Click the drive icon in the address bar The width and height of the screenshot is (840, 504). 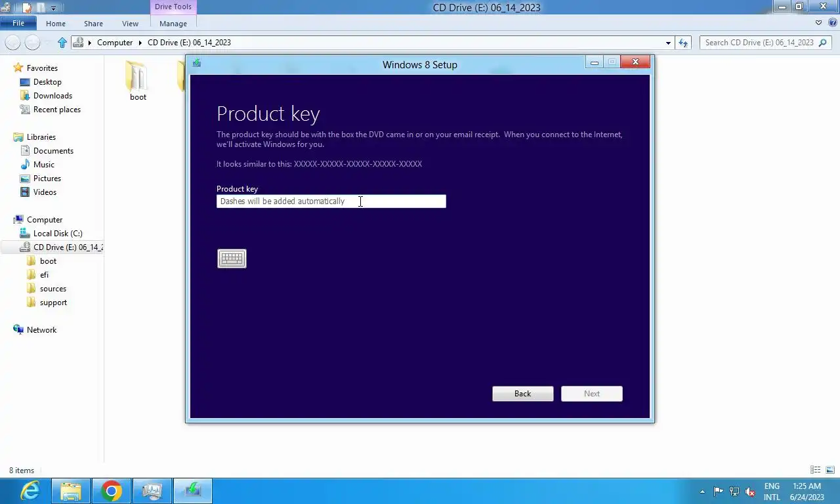tap(78, 43)
